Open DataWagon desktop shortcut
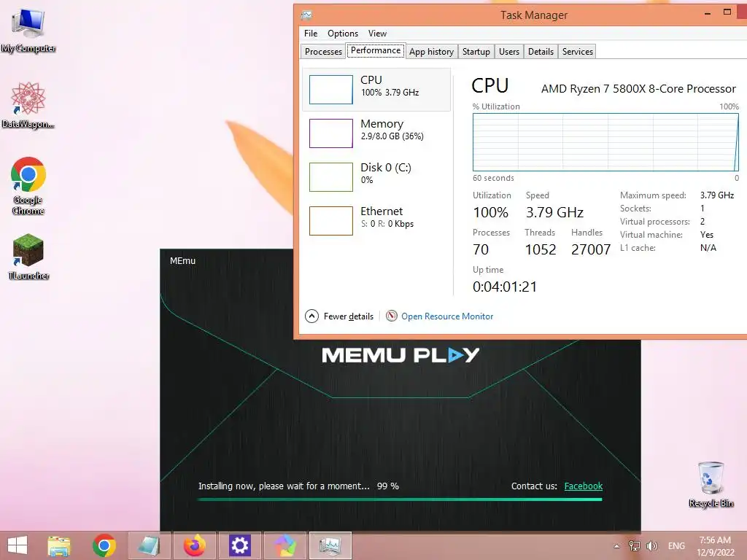 click(x=28, y=105)
